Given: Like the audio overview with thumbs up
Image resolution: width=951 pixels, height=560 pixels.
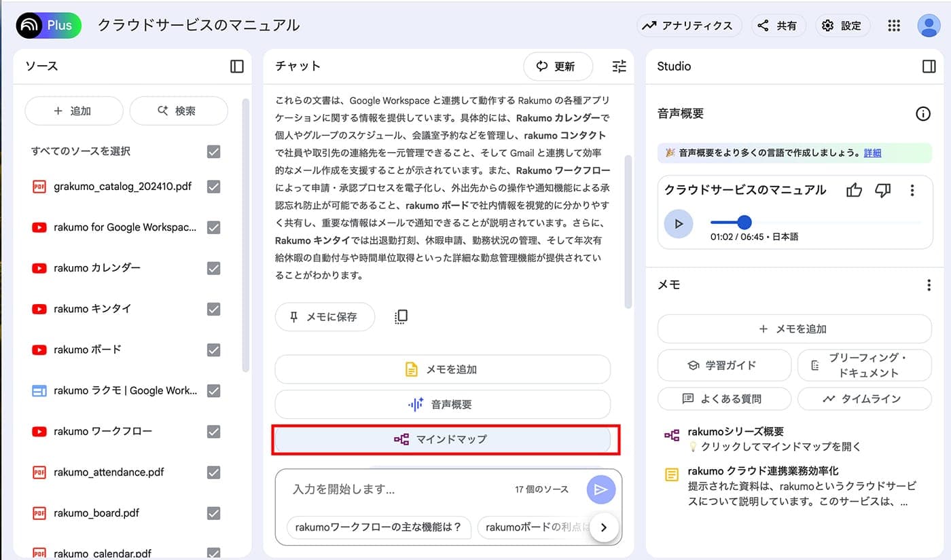Looking at the screenshot, I should 854,191.
